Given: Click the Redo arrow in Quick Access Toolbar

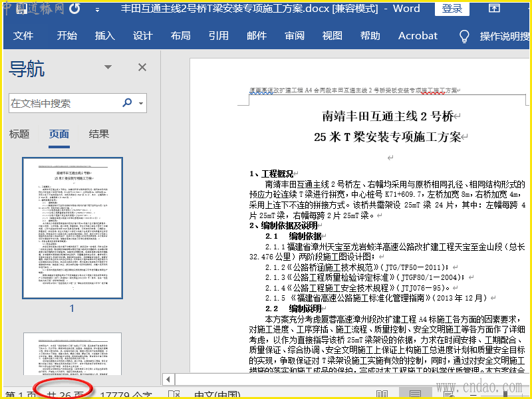Looking at the screenshot, I should click(x=74, y=9).
